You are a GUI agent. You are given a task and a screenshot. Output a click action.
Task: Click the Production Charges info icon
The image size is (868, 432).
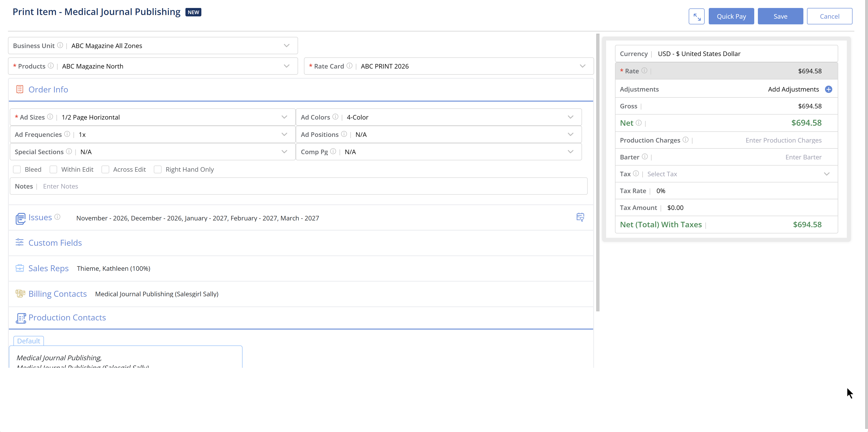(x=685, y=140)
